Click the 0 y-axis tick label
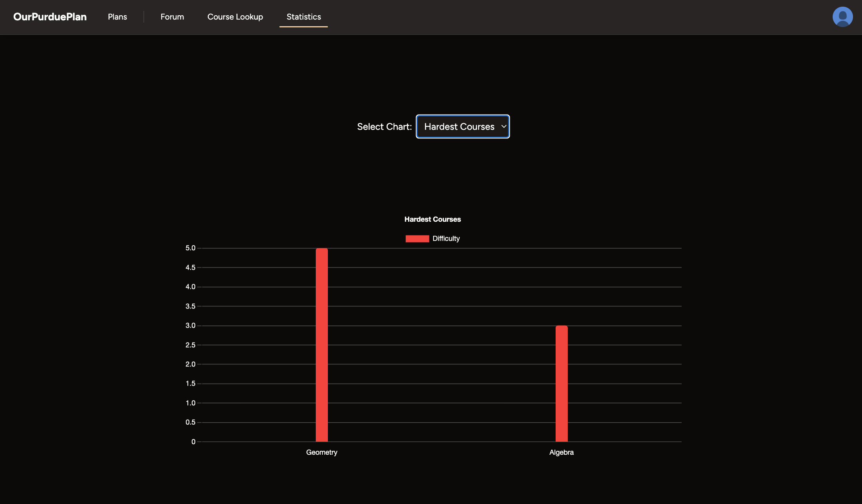The height and width of the screenshot is (504, 862). click(193, 442)
